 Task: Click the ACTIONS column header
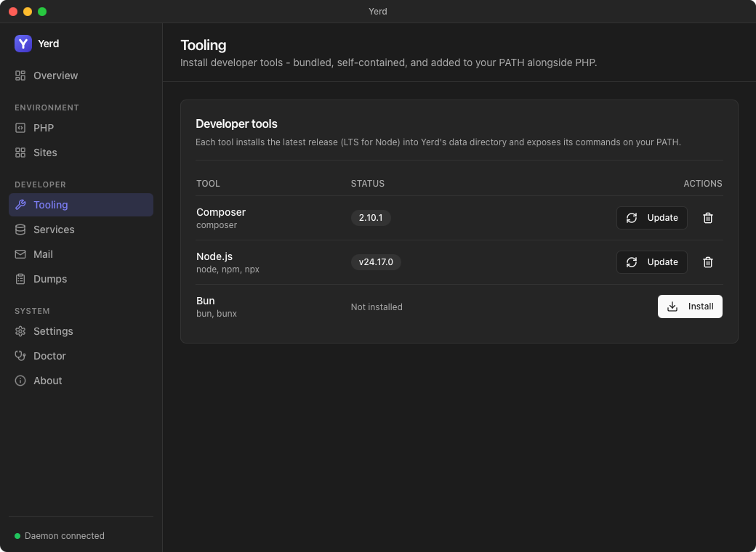(703, 184)
